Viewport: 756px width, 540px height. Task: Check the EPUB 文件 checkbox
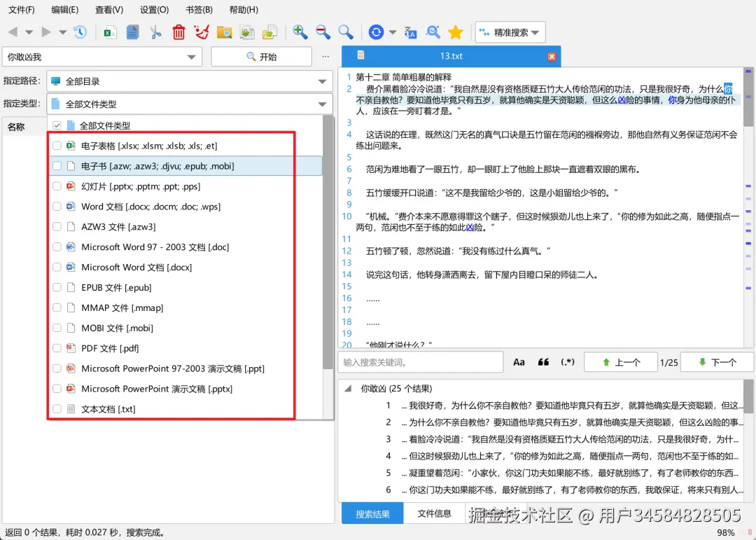click(x=57, y=287)
